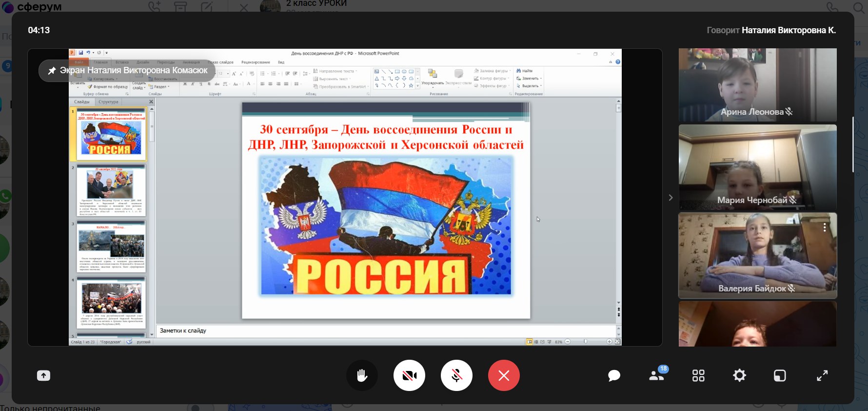Image resolution: width=868 pixels, height=411 pixels.
Task: Zoom out with minus button
Action: coord(568,342)
